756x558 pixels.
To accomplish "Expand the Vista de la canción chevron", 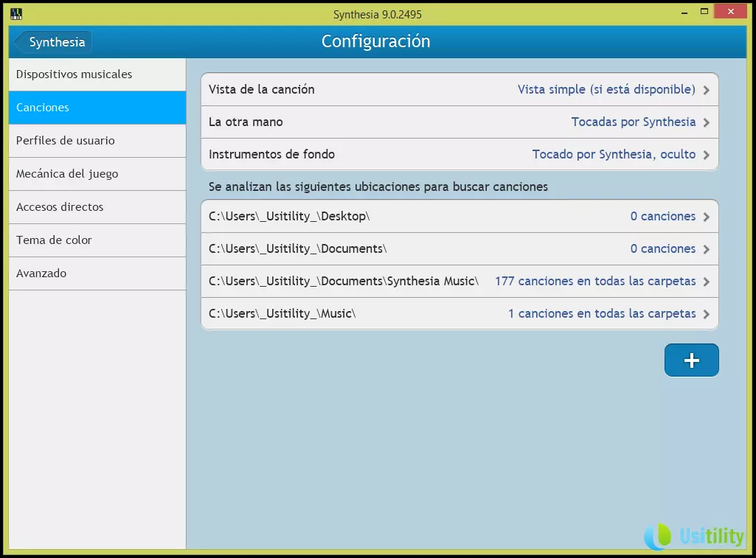I will click(707, 90).
